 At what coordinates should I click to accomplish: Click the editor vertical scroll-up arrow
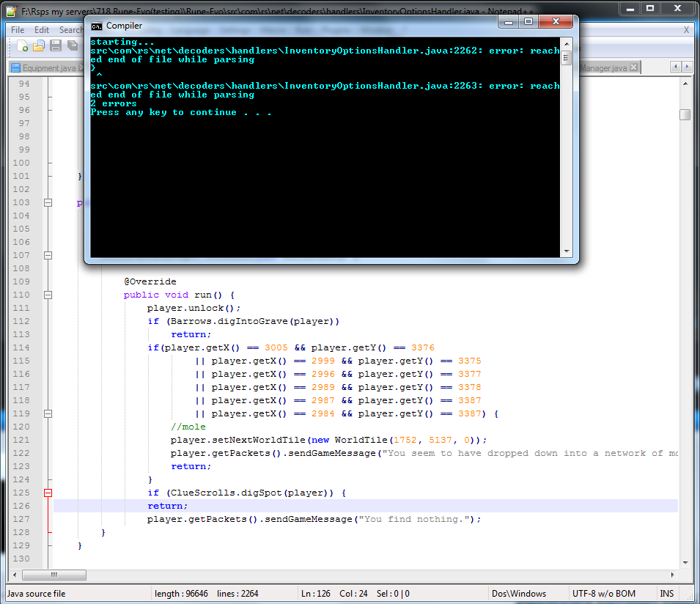(x=685, y=84)
